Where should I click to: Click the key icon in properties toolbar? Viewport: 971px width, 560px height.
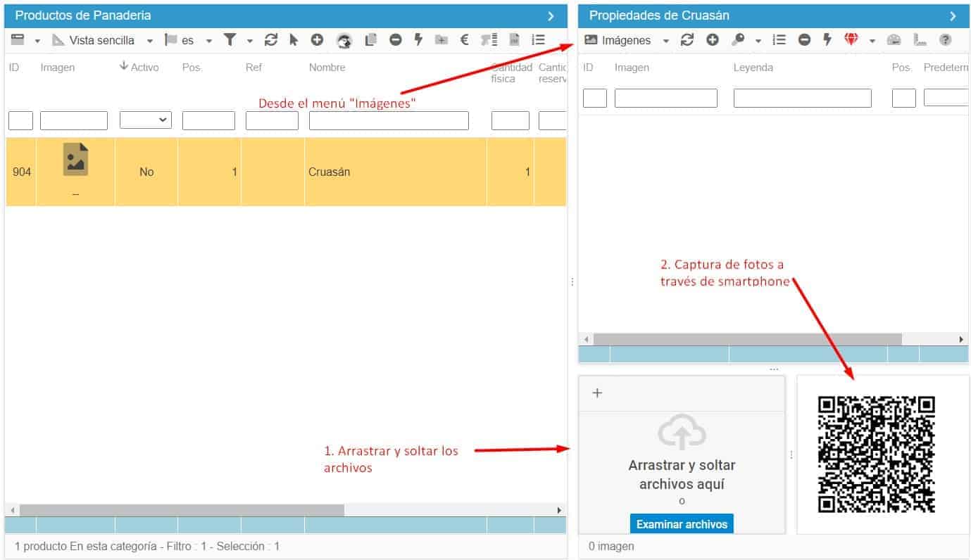coord(737,40)
